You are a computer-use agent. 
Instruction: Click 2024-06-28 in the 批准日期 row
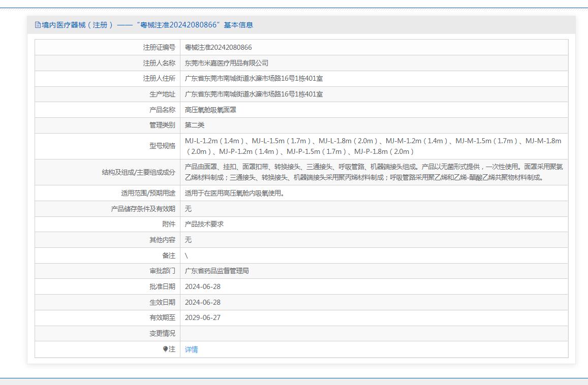click(x=202, y=286)
